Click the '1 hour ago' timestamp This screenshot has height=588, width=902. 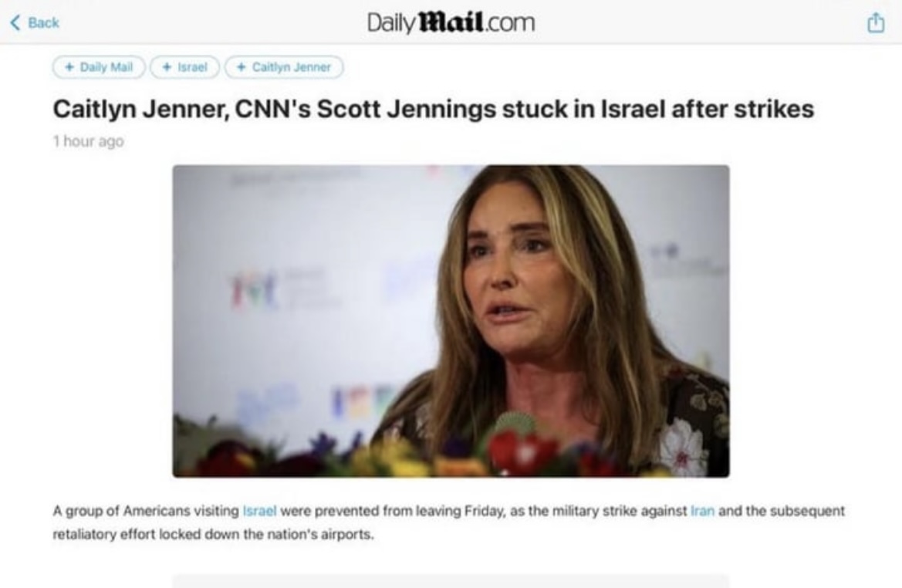[89, 141]
